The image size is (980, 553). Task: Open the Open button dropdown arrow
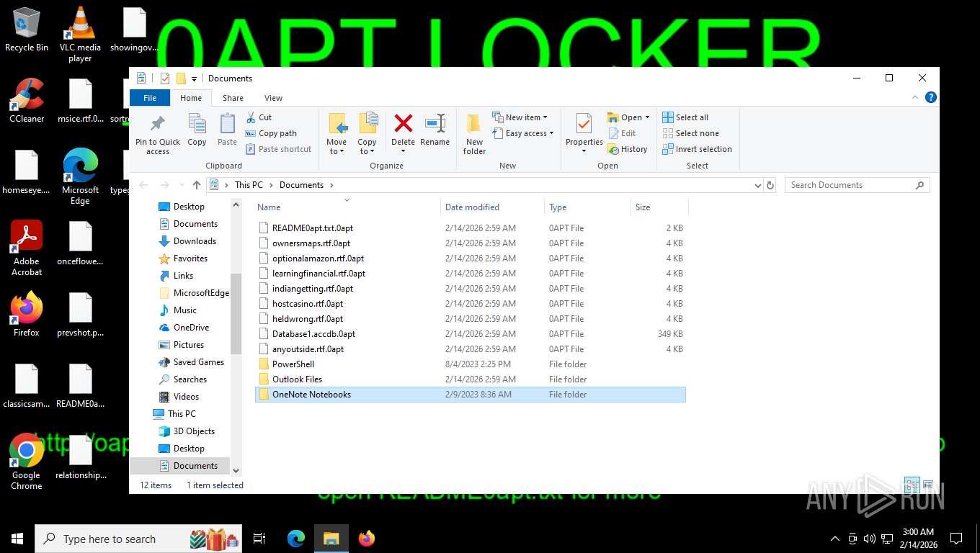647,117
